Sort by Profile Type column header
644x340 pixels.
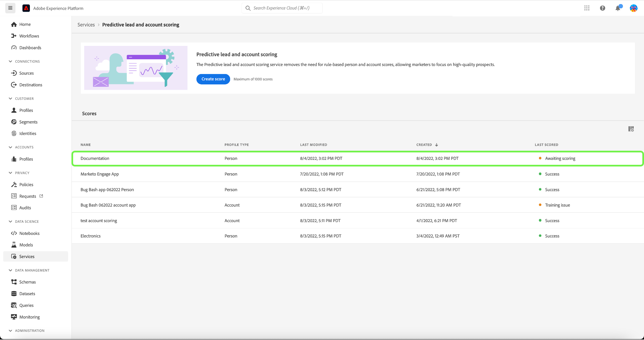237,145
